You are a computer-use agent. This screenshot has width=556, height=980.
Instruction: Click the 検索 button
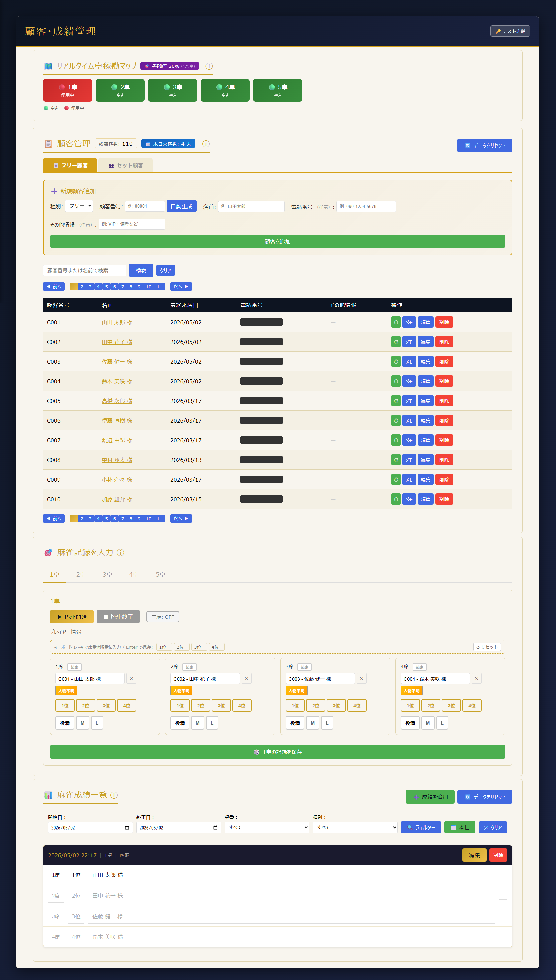141,270
